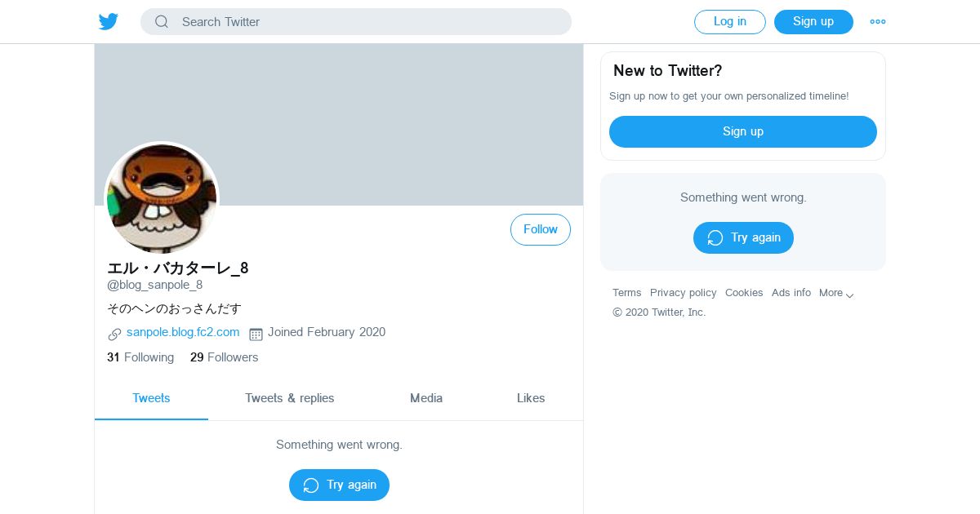Screen dimensions: 980x514
Task: Click the search magnifier icon
Action: tap(162, 22)
